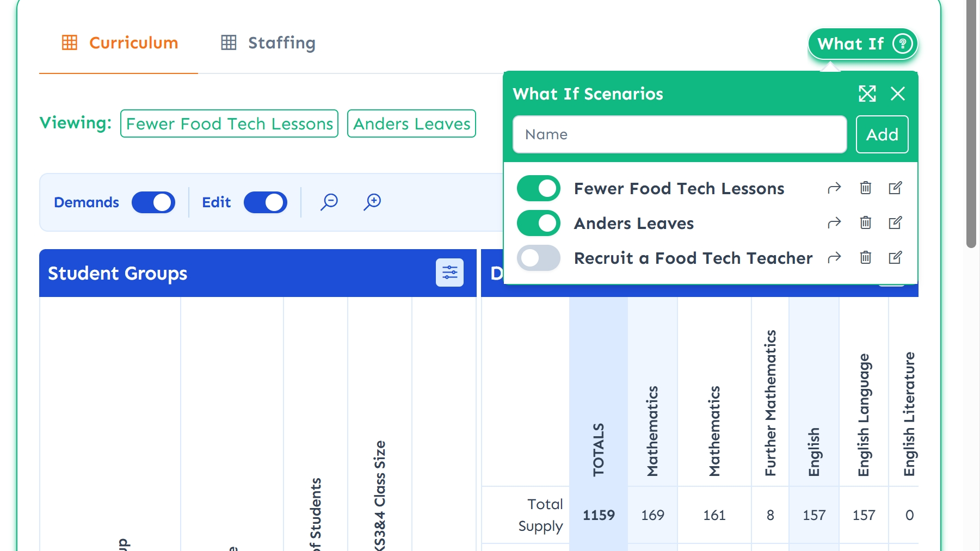The image size is (980, 551).
Task: Click the scenario Name input field
Action: tap(679, 134)
